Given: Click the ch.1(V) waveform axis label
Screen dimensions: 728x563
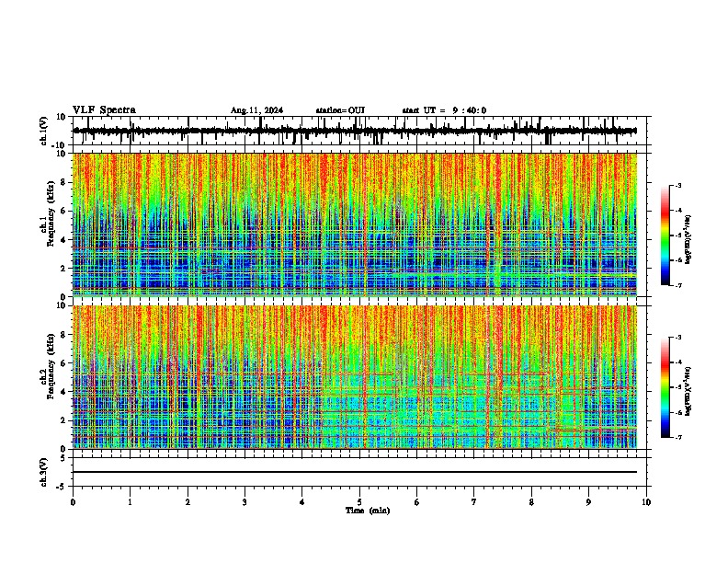Looking at the screenshot, I should point(44,131).
